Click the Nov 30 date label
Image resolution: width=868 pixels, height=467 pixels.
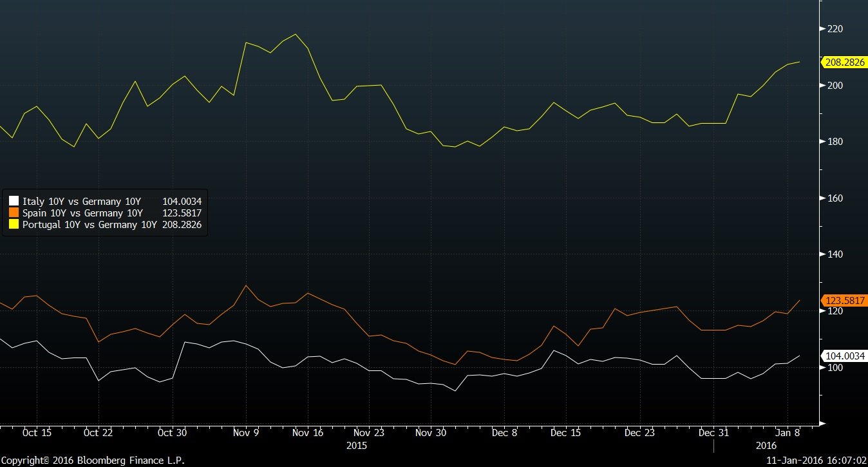tap(431, 433)
